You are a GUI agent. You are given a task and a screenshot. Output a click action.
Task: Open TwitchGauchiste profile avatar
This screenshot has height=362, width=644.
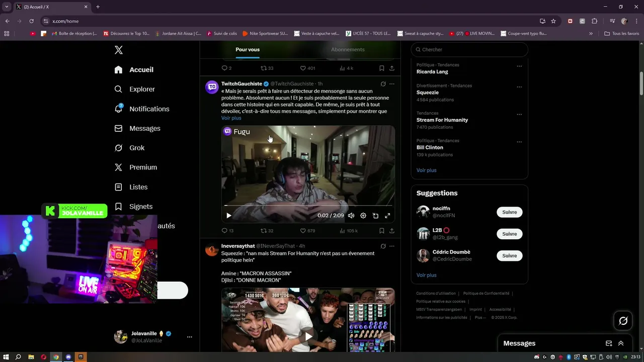[x=212, y=87]
